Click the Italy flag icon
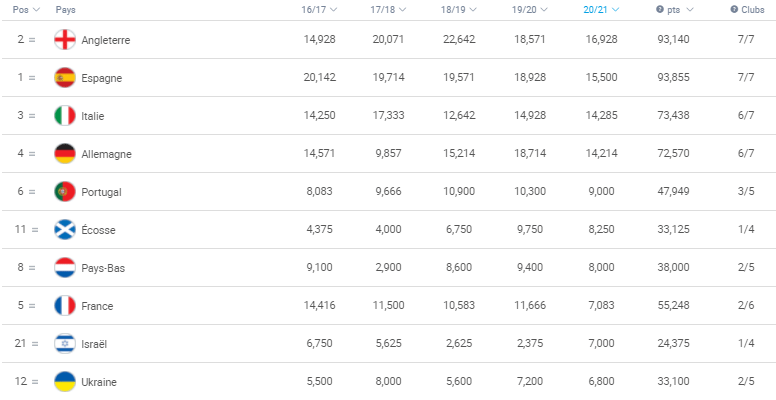The image size is (776, 400). point(65,116)
